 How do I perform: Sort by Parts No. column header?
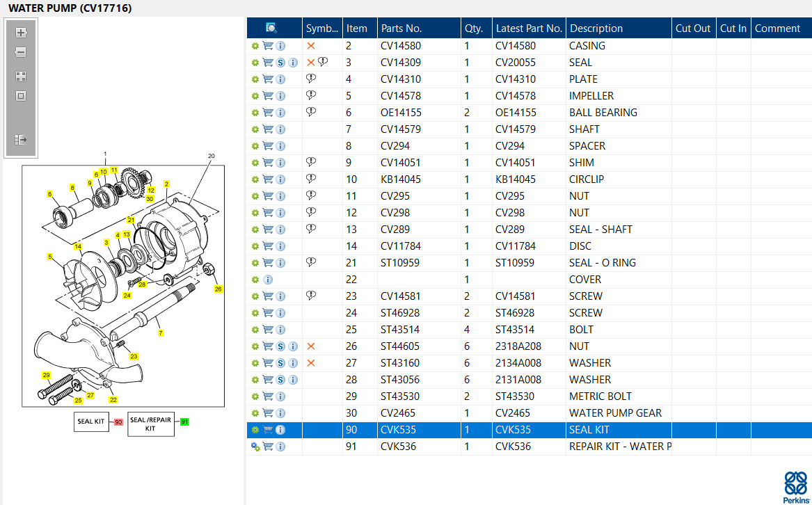click(401, 29)
